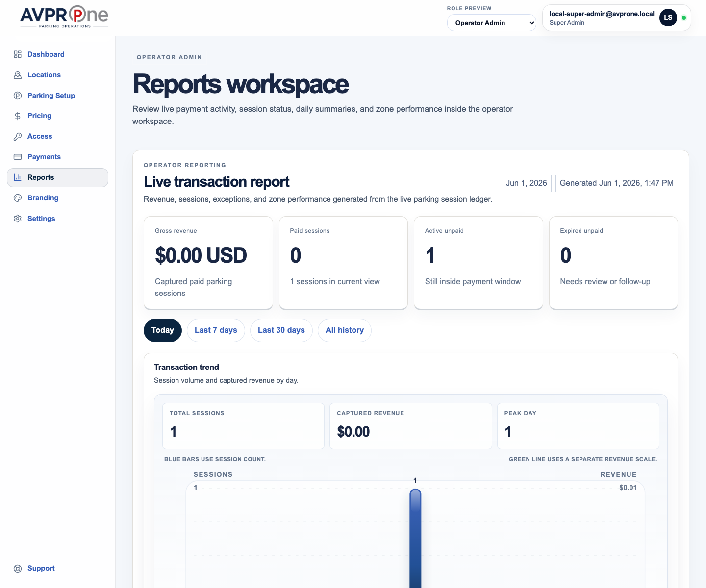Click the Total Sessions stat tile
Viewport: 706px width, 588px height.
pos(243,426)
